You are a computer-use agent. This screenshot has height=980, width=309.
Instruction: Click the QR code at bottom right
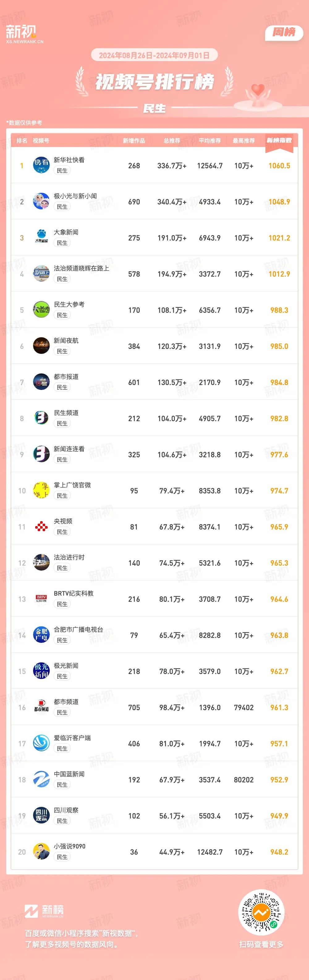click(x=261, y=912)
